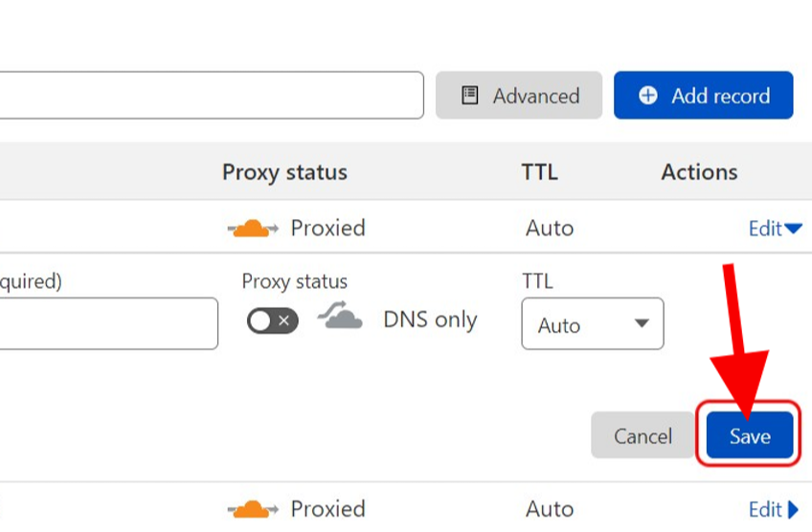Open Advanced search options
Viewport: 812px width, 532px height.
pos(519,96)
